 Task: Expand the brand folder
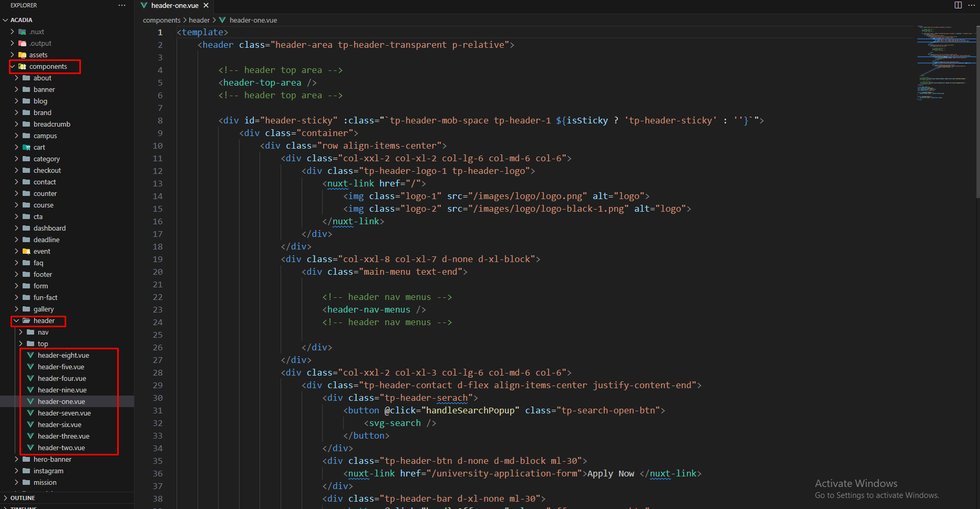click(16, 112)
